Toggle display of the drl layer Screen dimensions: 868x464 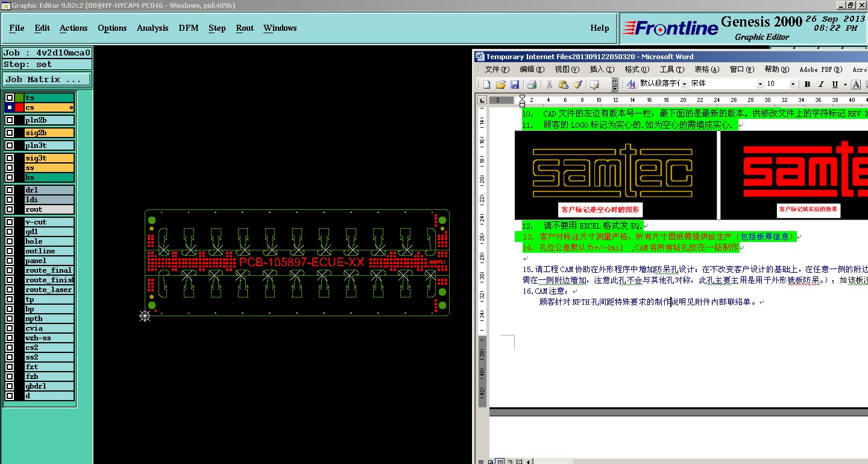[10, 190]
